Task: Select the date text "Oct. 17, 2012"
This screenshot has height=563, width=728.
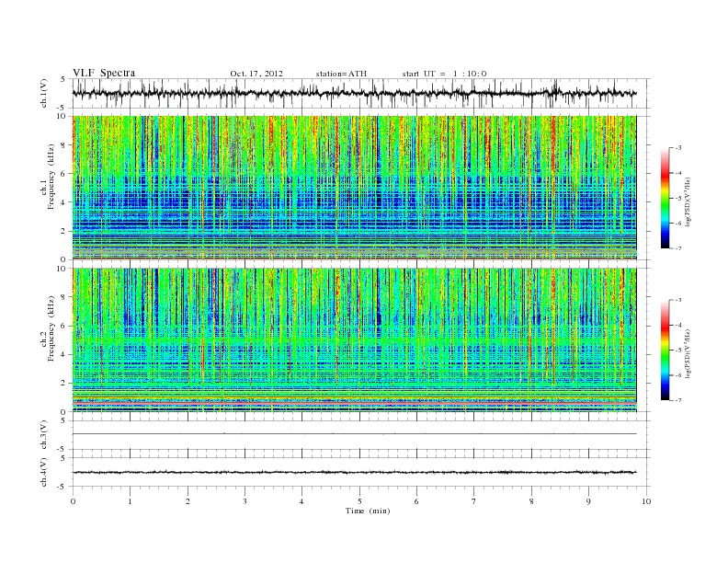Action: tap(256, 74)
